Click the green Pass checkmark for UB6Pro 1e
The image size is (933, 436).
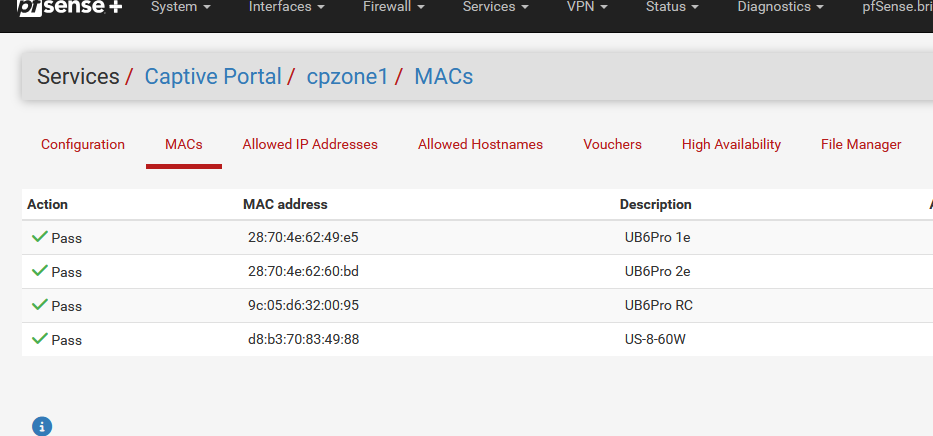[x=40, y=237]
